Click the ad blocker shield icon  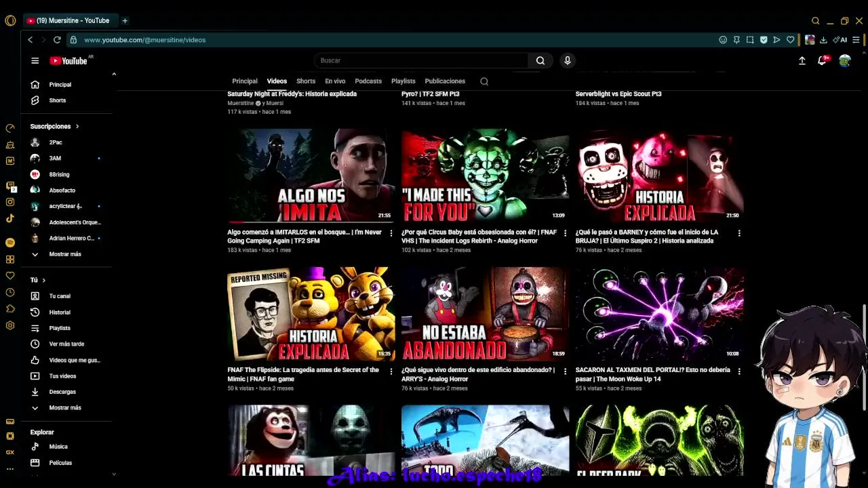point(764,40)
